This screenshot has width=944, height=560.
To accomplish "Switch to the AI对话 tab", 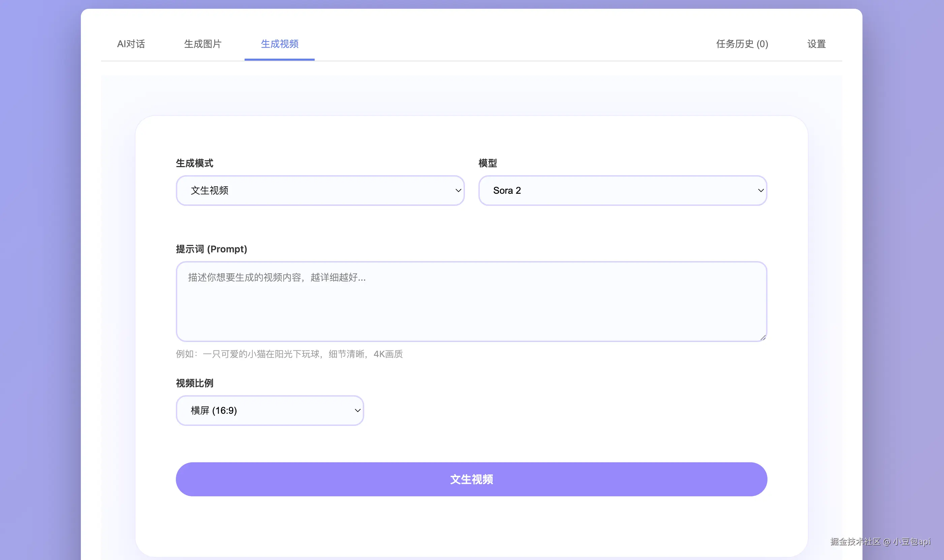I will (x=130, y=44).
